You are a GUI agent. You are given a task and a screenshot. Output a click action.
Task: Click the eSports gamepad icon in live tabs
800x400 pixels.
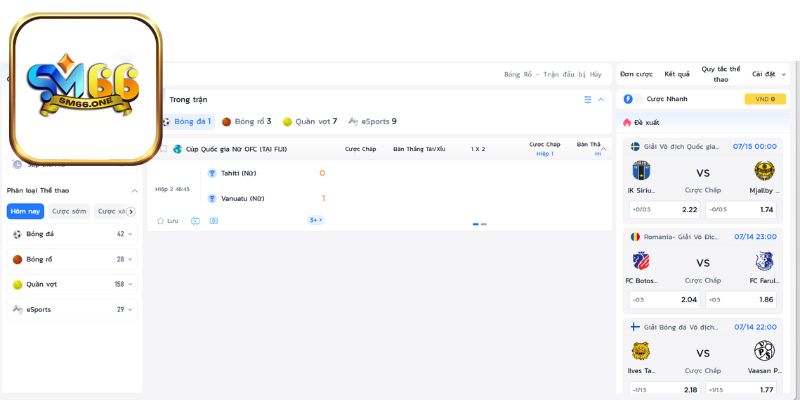353,121
